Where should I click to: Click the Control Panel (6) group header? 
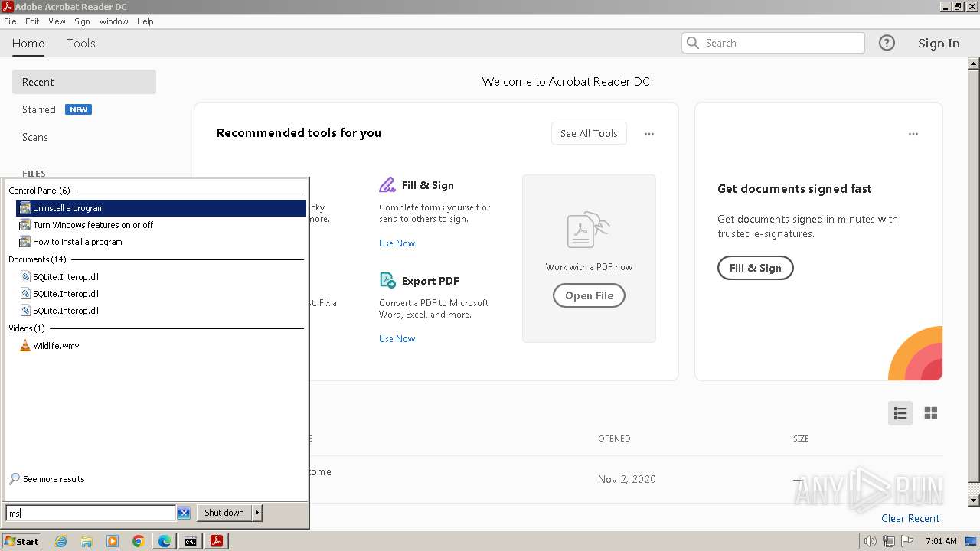point(39,191)
